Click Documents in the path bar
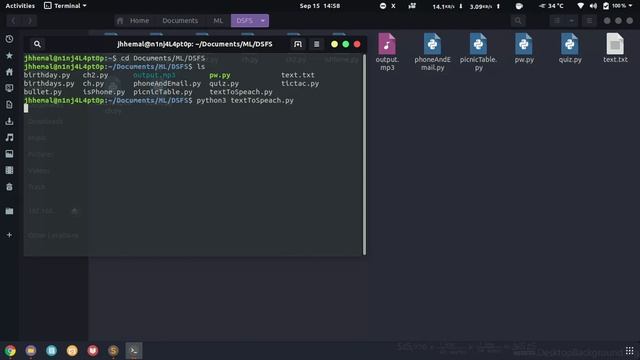640x360 pixels. point(180,20)
